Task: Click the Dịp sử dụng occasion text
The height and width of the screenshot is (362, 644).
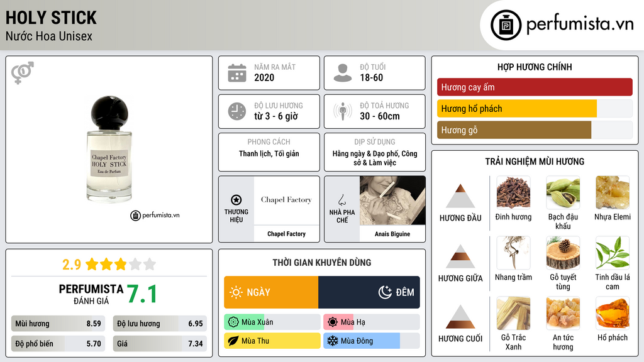Action: [375, 158]
